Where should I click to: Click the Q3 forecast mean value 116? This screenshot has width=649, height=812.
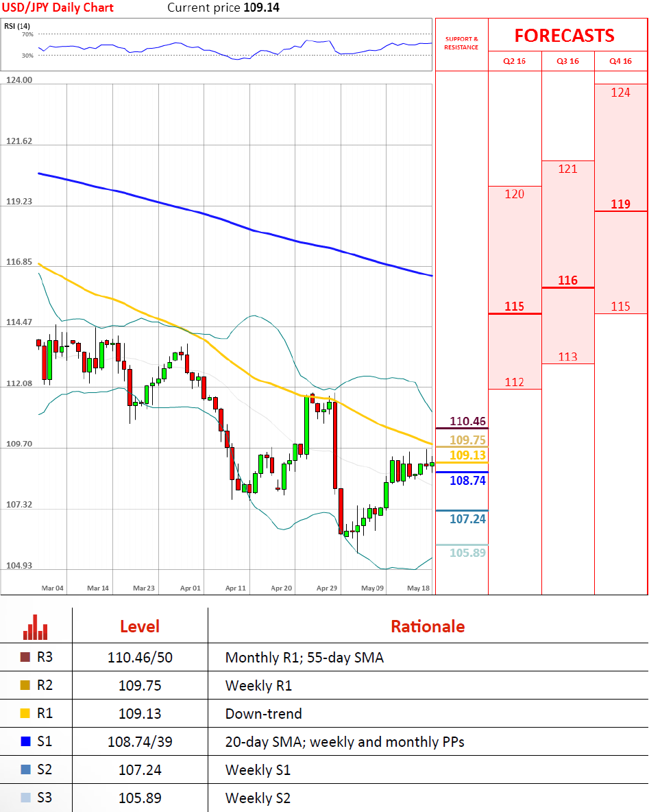(x=567, y=280)
